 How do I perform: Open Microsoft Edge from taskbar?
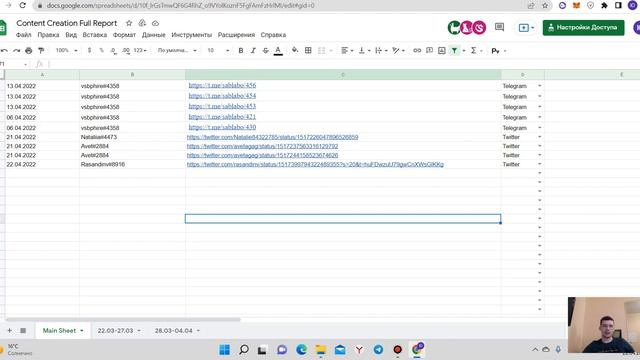tap(301, 350)
